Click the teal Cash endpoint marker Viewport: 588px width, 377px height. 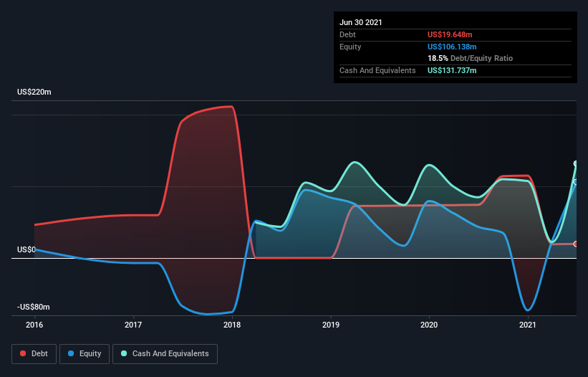coord(576,163)
